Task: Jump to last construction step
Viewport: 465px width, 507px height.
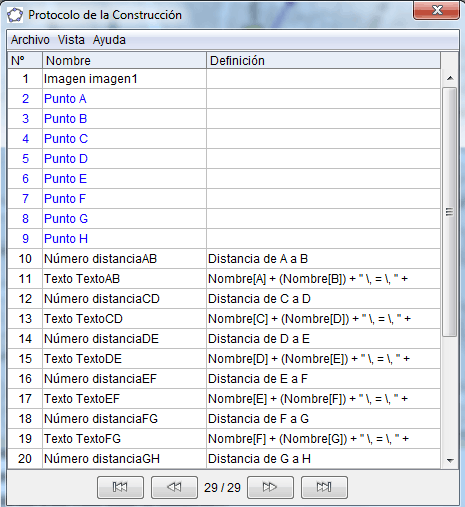Action: point(324,487)
